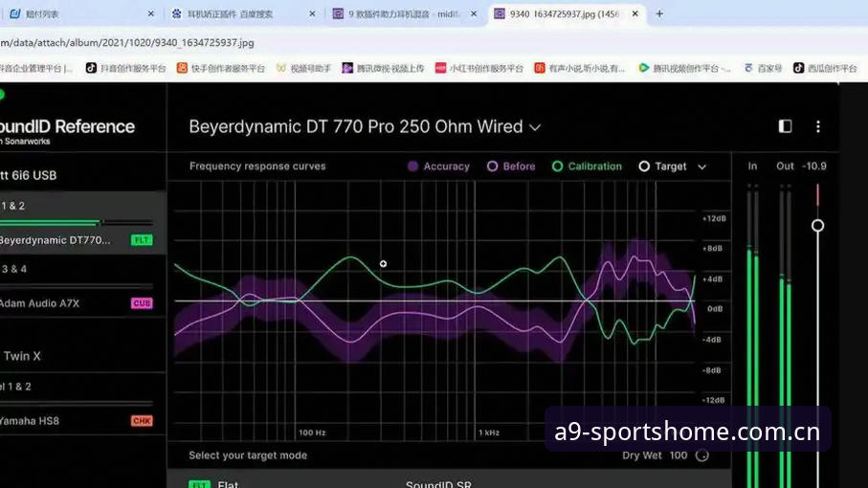
Task: Toggle the Accuracy curve display
Action: coord(438,166)
